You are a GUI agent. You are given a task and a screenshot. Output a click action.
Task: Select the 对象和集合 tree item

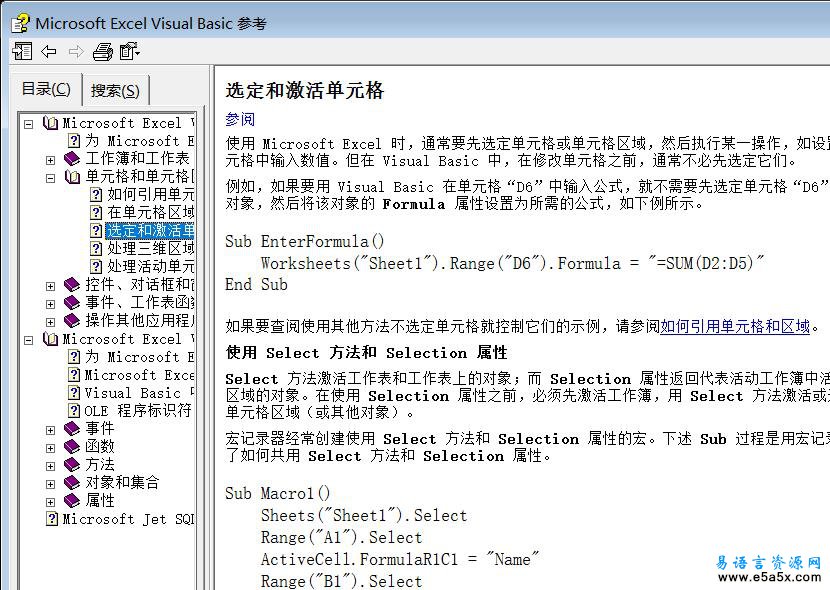point(122,483)
